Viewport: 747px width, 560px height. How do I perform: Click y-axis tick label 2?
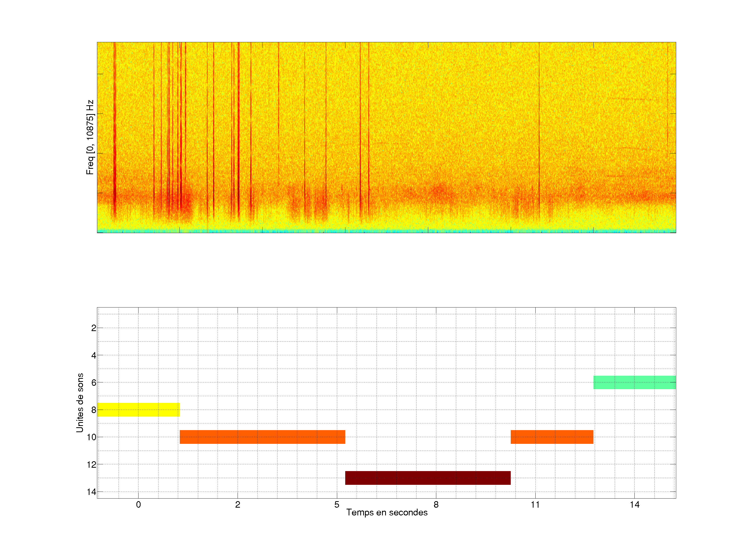[94, 328]
